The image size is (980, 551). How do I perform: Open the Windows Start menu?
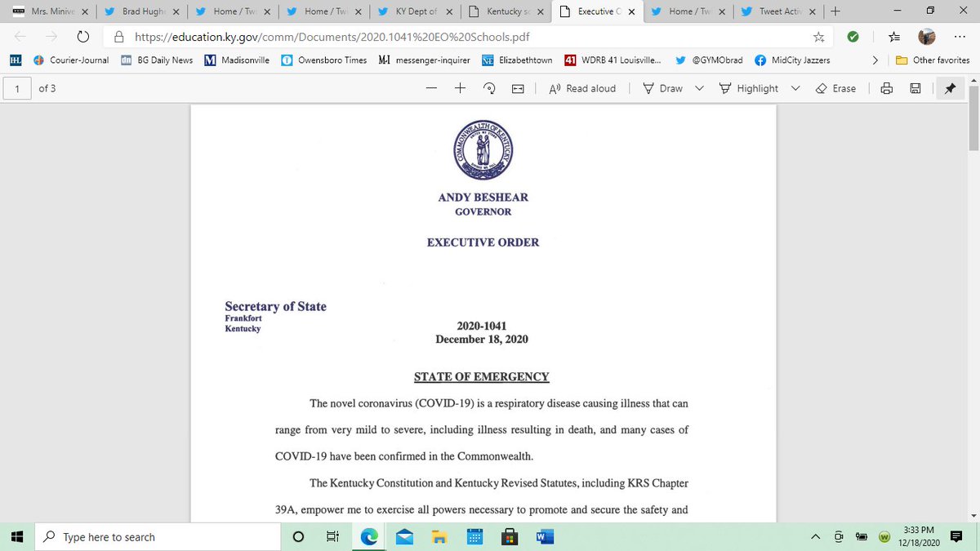16,536
